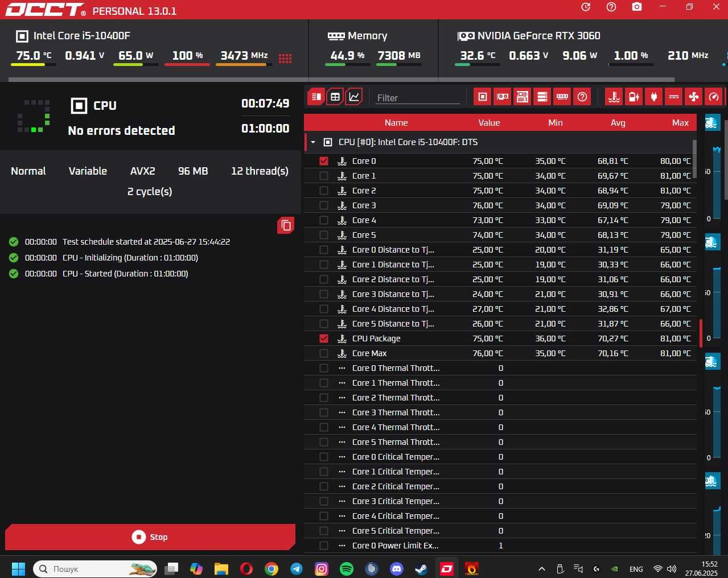The image size is (728, 578).
Task: Toggle the power plug filter icon
Action: click(x=654, y=97)
